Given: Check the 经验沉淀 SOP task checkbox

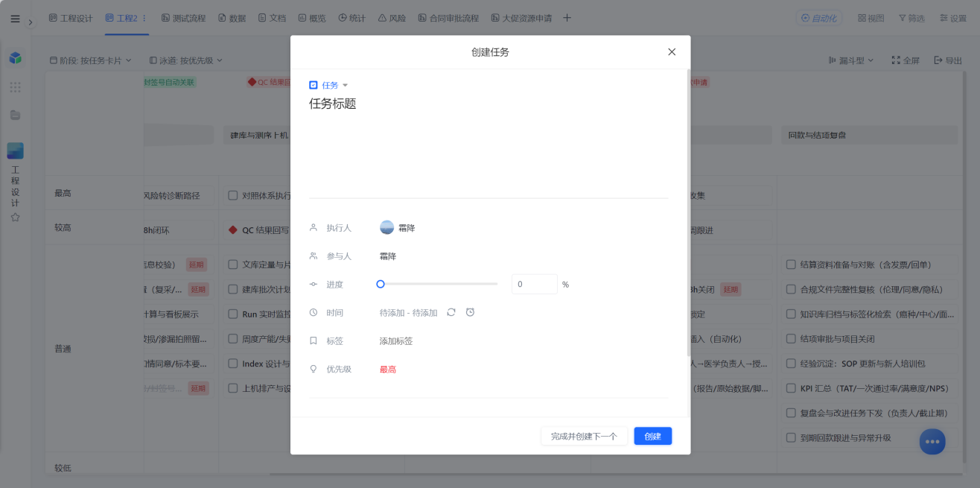Looking at the screenshot, I should coord(791,364).
